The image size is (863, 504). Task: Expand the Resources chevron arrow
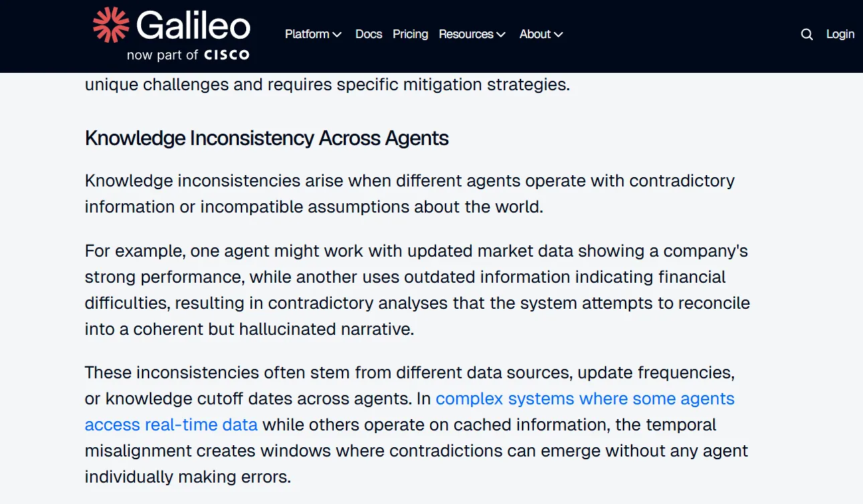501,35
